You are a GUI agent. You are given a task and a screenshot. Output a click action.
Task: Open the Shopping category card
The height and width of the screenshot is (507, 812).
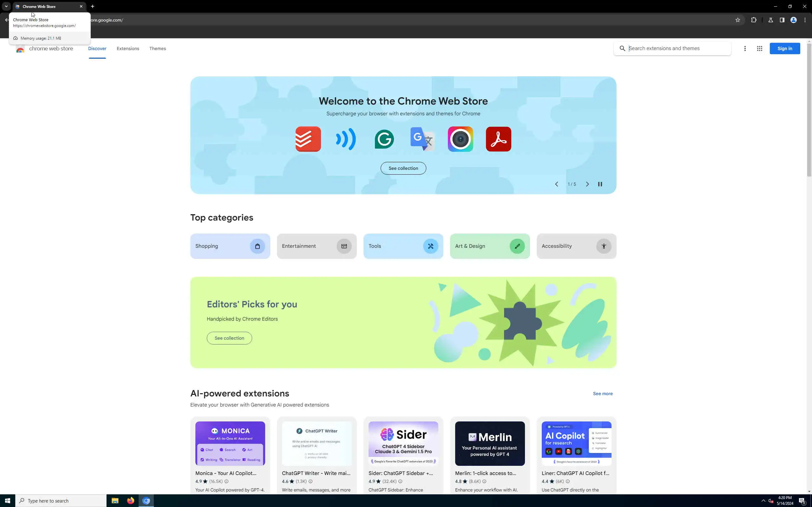[x=230, y=246]
